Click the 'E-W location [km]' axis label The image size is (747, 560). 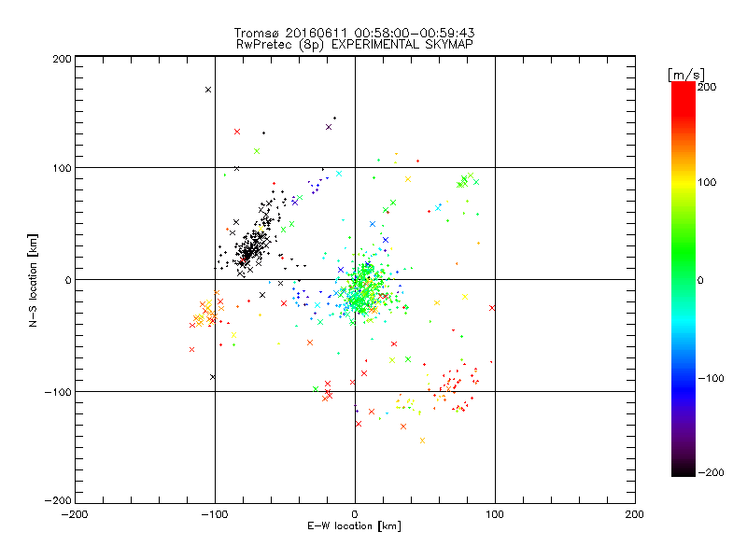pyautogui.click(x=355, y=526)
